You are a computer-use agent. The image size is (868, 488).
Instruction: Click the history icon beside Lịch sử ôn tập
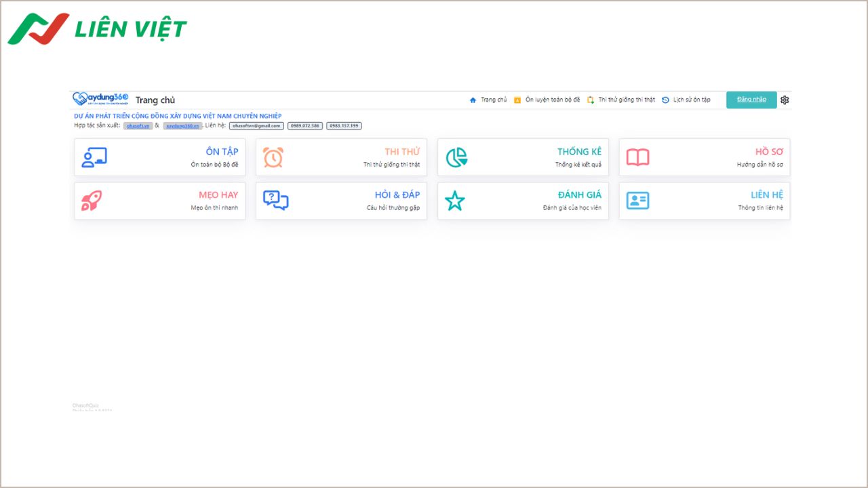tap(665, 100)
